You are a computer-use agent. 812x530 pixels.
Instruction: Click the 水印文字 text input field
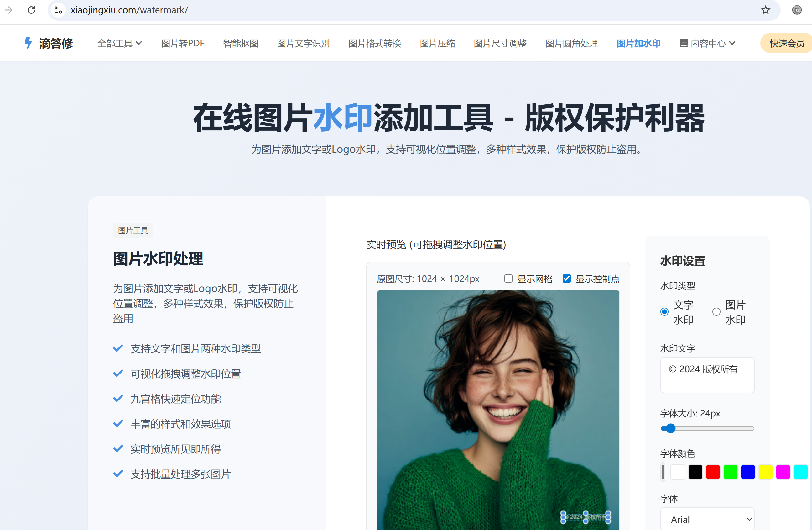click(707, 375)
